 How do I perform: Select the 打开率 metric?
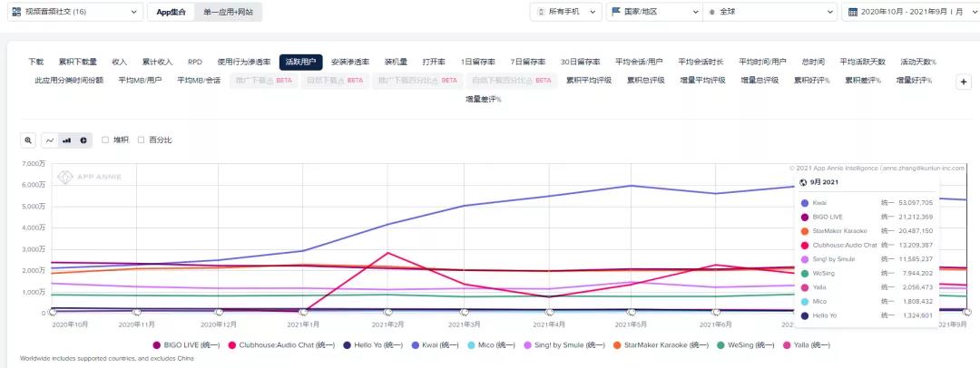point(434,62)
